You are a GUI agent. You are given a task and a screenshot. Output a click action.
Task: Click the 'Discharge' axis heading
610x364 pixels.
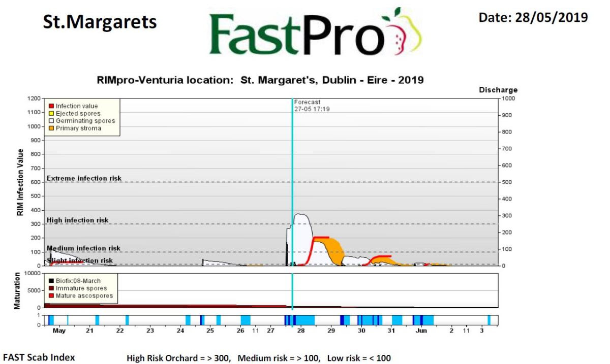tap(498, 90)
